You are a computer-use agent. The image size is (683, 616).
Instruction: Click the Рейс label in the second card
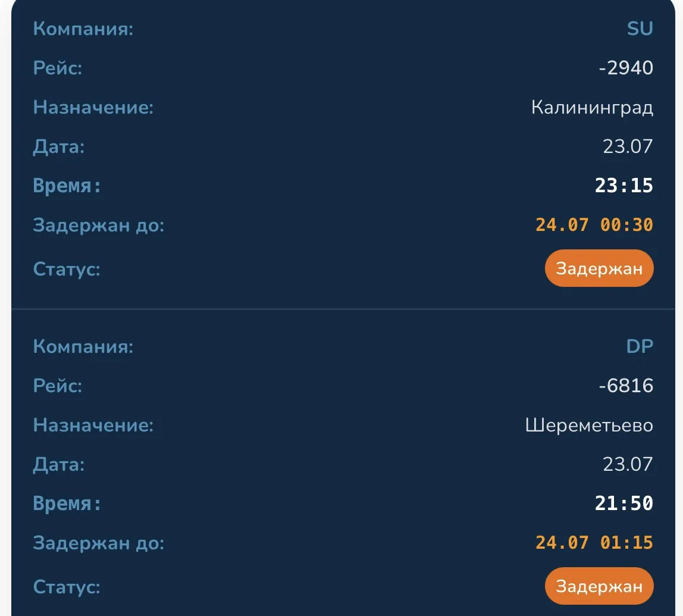[x=58, y=386]
